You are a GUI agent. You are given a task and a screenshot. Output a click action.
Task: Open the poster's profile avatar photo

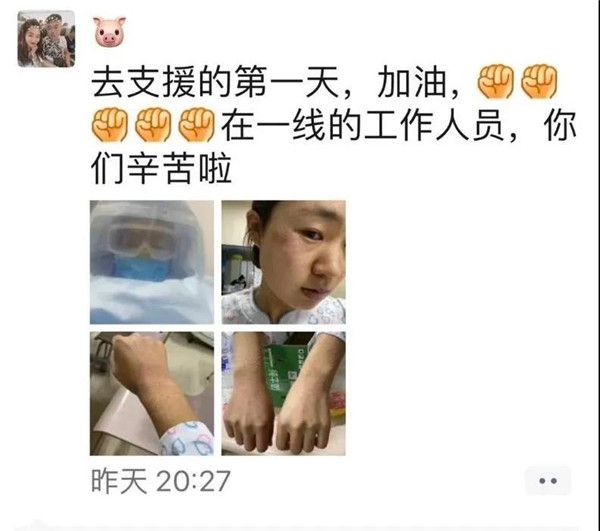pyautogui.click(x=46, y=39)
